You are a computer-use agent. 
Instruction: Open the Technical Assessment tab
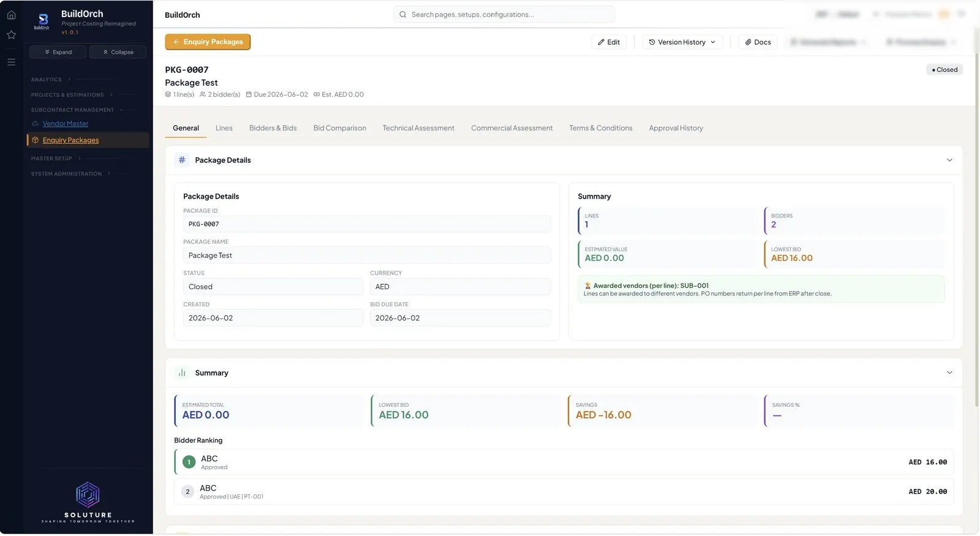[x=418, y=128]
